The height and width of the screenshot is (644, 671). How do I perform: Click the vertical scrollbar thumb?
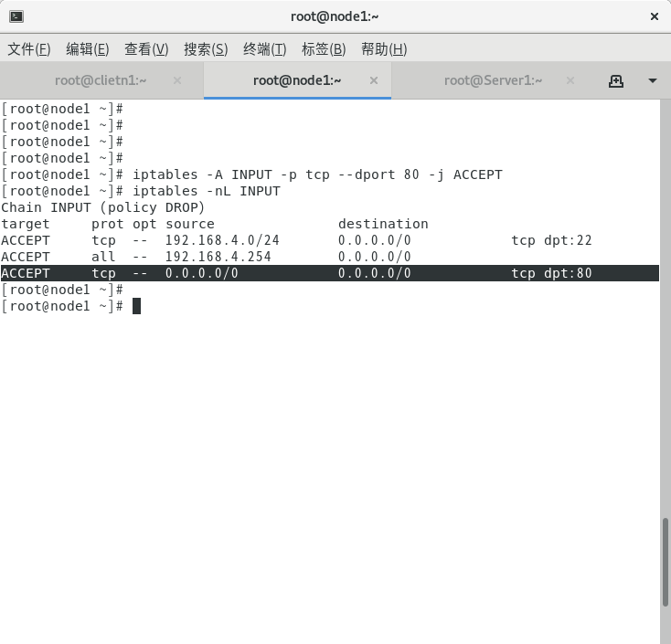click(665, 562)
